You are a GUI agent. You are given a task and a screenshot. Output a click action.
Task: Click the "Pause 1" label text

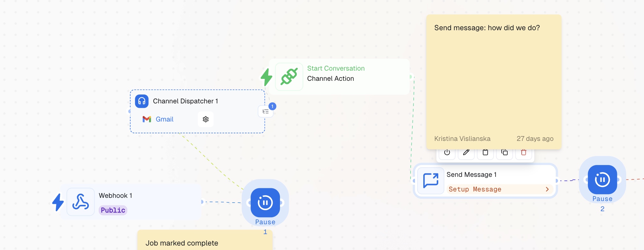pos(265,227)
